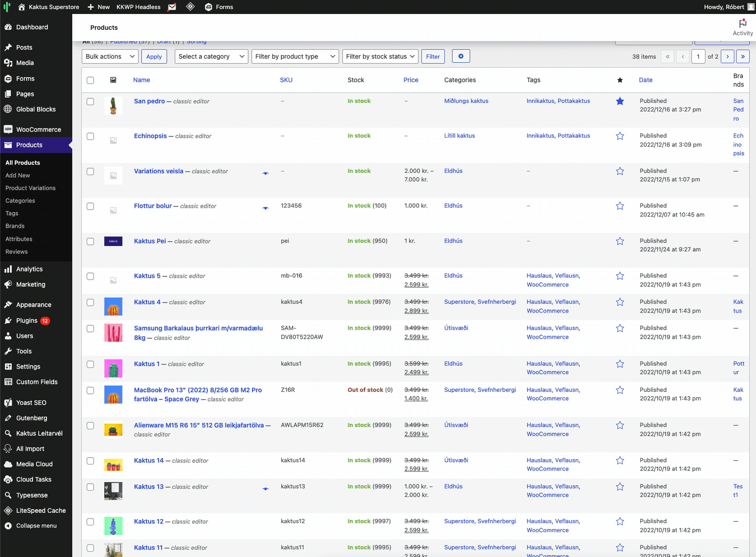This screenshot has width=756, height=557.
Task: Check the select-all products checkbox
Action: click(x=90, y=80)
